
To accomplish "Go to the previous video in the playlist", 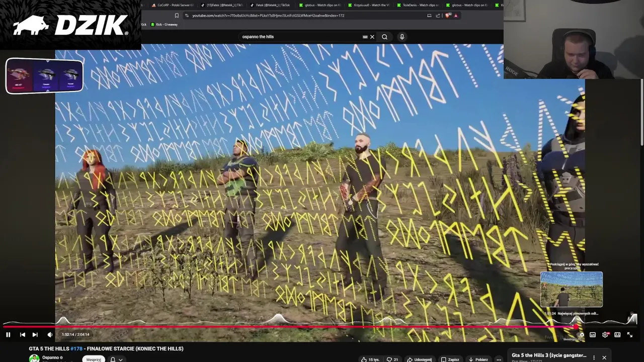I will click(22, 334).
